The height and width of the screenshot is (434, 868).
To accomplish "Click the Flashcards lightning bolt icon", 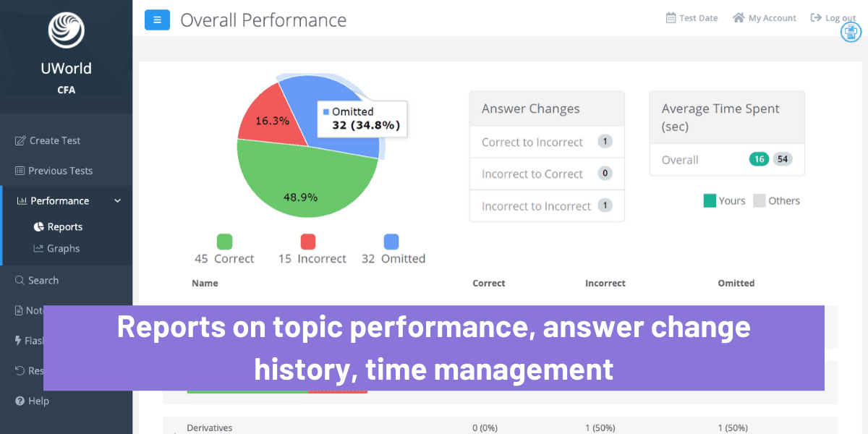I will click(x=20, y=340).
